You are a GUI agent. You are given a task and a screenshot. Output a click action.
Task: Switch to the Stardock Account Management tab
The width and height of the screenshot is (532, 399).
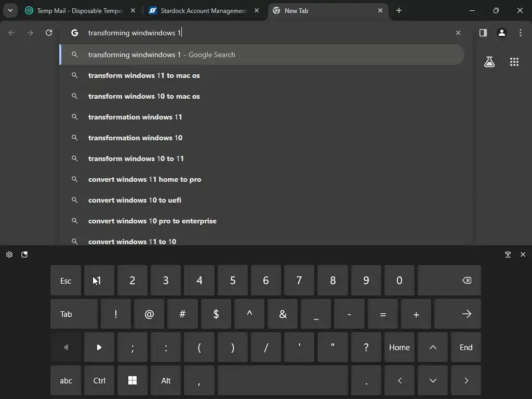[x=204, y=10]
